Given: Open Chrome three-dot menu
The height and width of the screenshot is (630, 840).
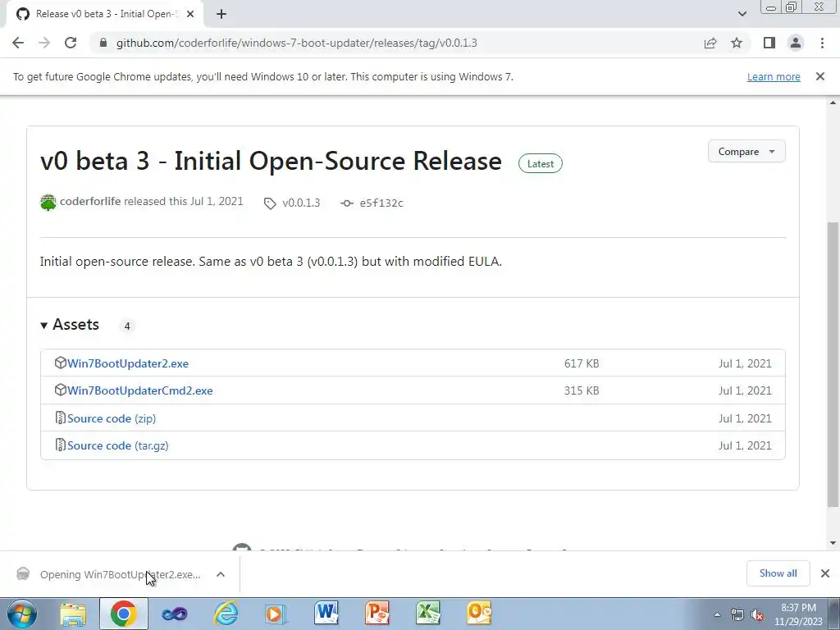Looking at the screenshot, I should 822,43.
